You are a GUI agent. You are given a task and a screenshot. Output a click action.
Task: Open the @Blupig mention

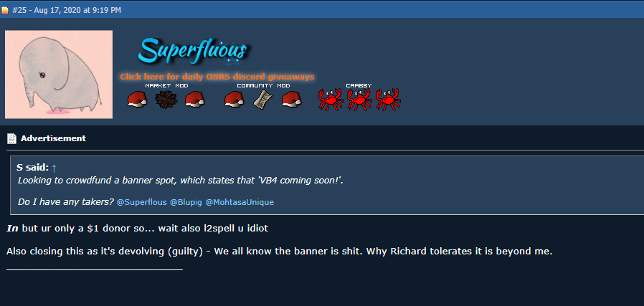tap(186, 202)
